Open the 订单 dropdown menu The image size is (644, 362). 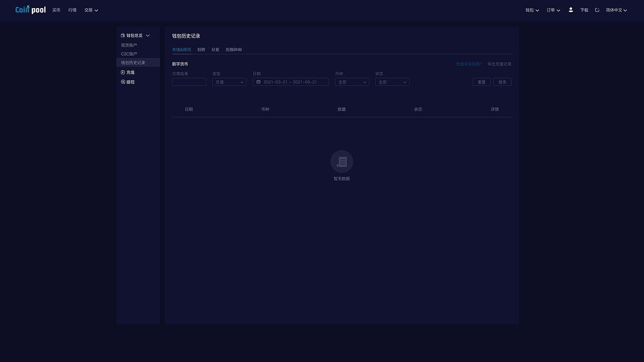tap(553, 10)
